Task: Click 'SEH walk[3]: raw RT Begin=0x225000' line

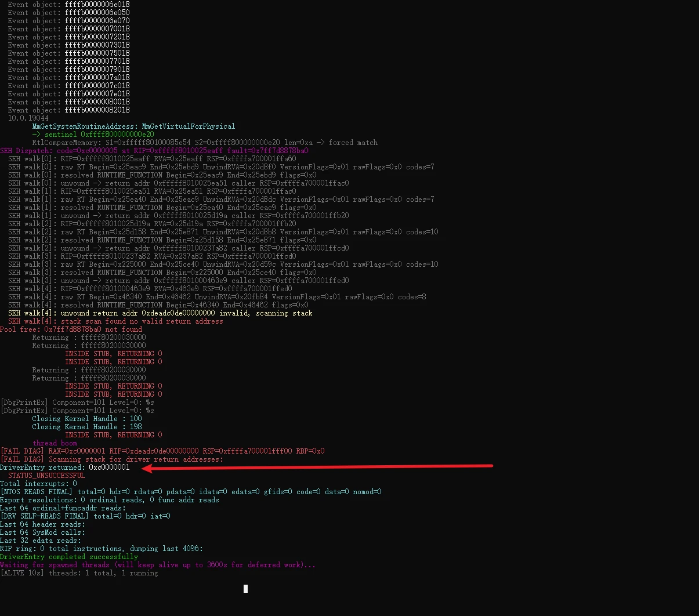Action: click(223, 264)
